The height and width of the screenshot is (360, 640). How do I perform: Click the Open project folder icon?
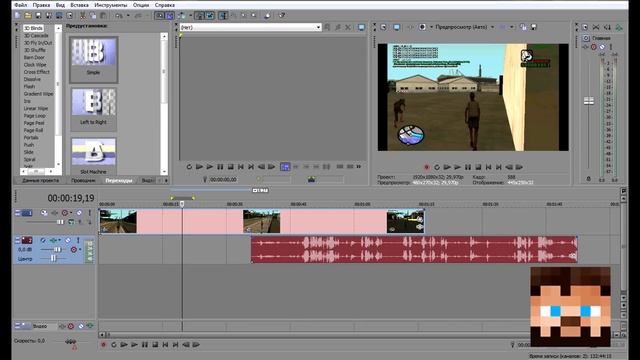tap(28, 16)
